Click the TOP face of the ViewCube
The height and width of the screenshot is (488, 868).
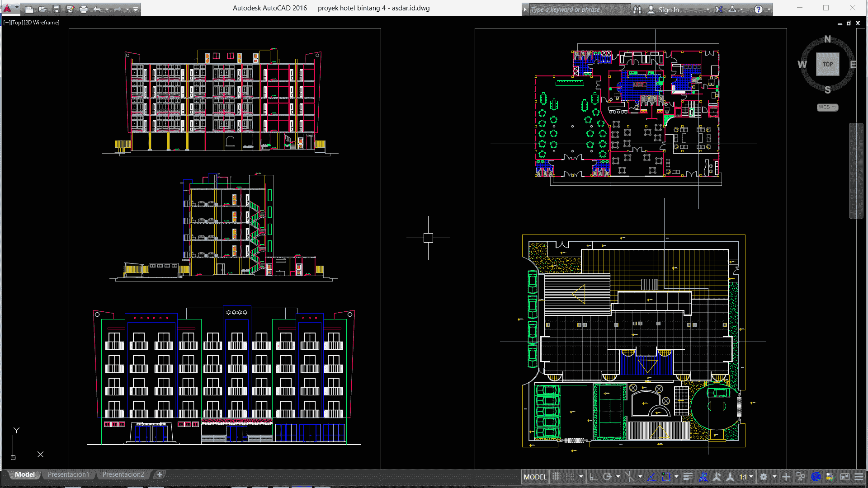coord(827,64)
